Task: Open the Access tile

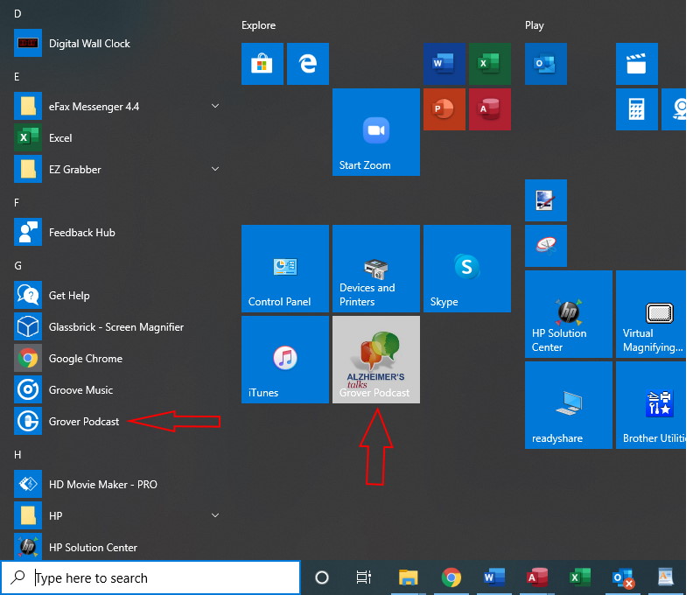Action: click(x=490, y=109)
